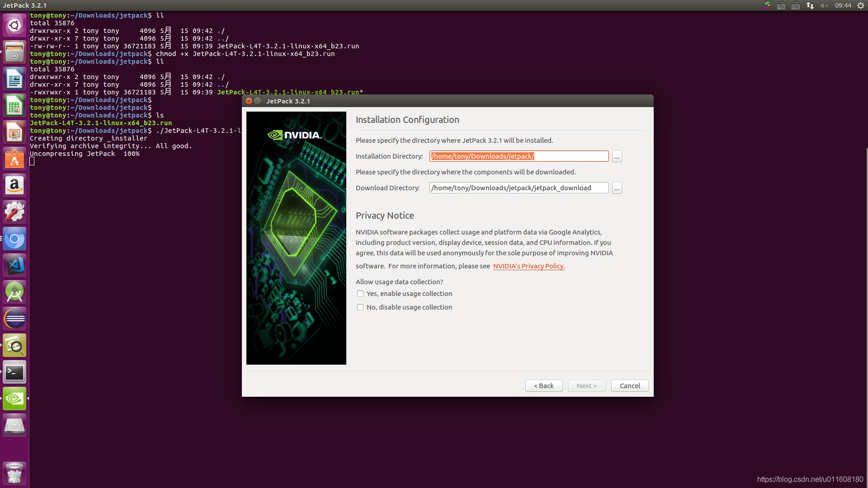Click green 'JetPack-L4T-3.2.1-linux-x64_b23.run' ls output

101,123
